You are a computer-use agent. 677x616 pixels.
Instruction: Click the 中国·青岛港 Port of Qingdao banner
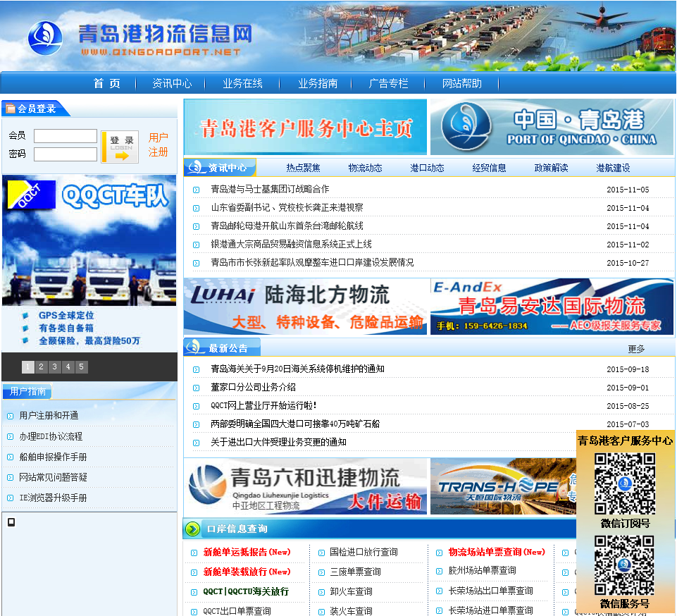[x=552, y=127]
